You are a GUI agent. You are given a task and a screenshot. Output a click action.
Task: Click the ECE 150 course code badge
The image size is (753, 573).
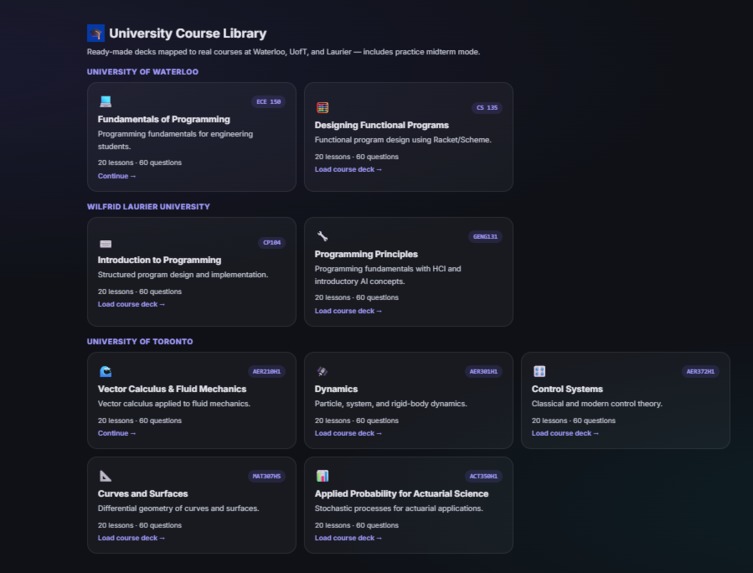[268, 102]
